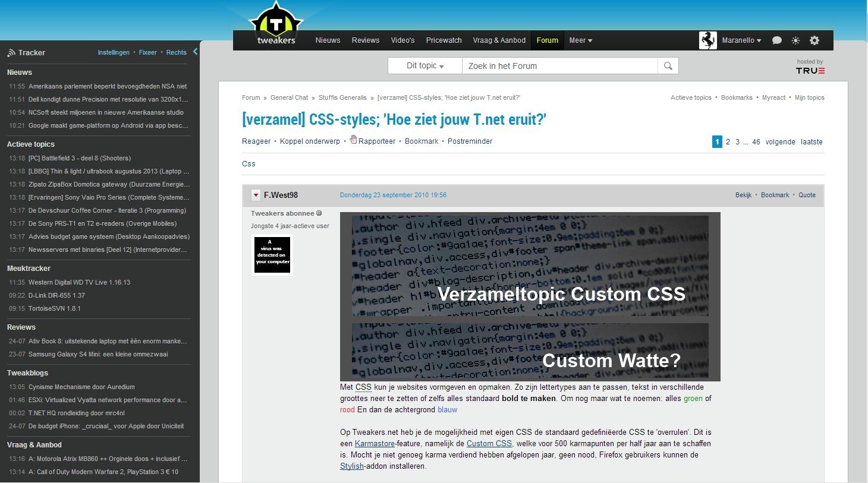Viewport: 868px width, 483px height.
Task: Click the Fixeer link in Tracker
Action: [148, 52]
